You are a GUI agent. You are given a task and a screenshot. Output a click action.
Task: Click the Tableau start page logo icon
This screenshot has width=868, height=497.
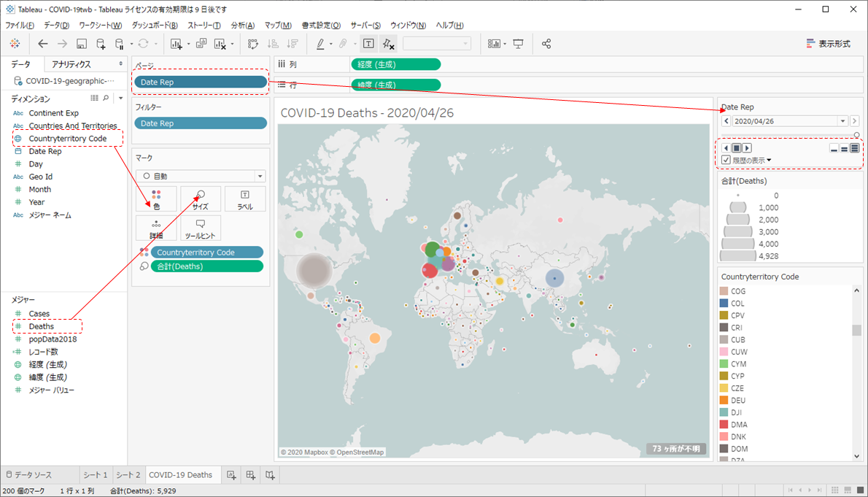(15, 44)
